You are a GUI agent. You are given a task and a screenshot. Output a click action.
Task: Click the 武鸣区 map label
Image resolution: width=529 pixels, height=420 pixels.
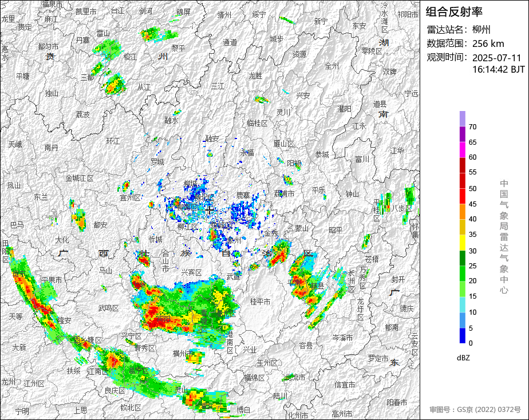108,308
